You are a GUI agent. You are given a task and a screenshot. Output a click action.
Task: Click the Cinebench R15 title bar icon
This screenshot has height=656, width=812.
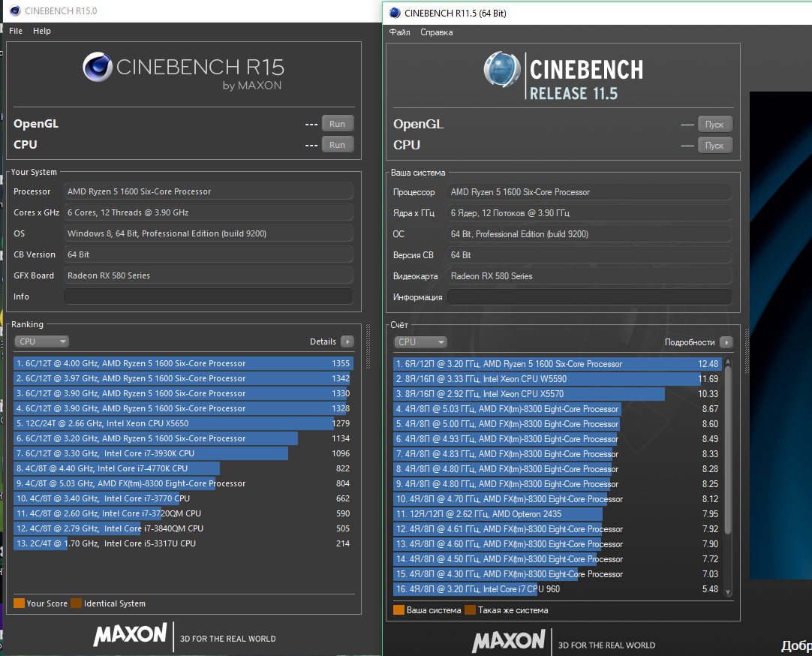[x=14, y=11]
